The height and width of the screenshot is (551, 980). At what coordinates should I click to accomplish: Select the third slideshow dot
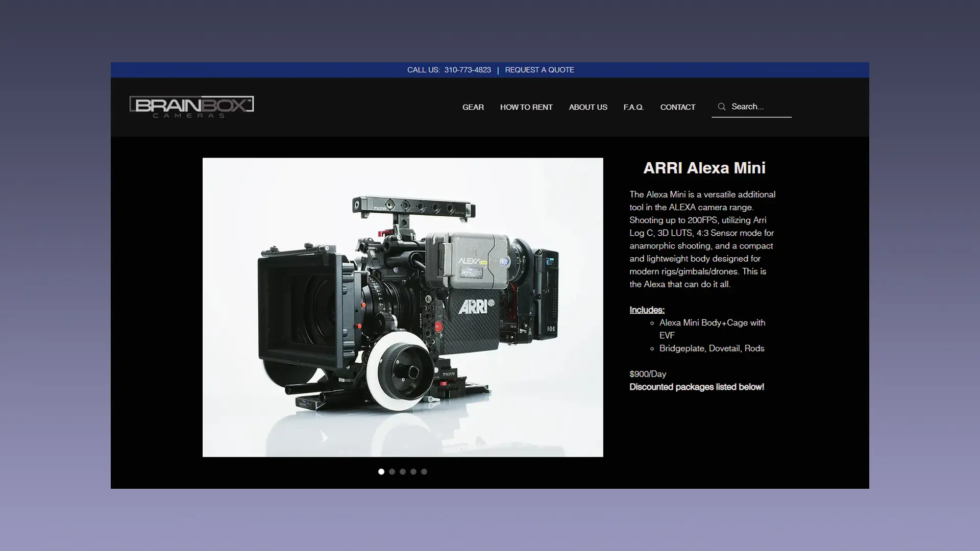tap(403, 472)
